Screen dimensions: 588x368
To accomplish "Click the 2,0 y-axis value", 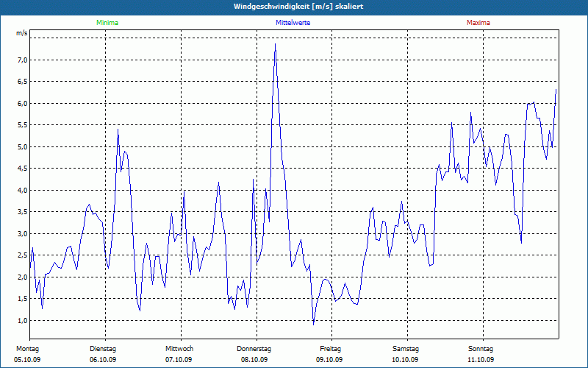I will point(22,277).
